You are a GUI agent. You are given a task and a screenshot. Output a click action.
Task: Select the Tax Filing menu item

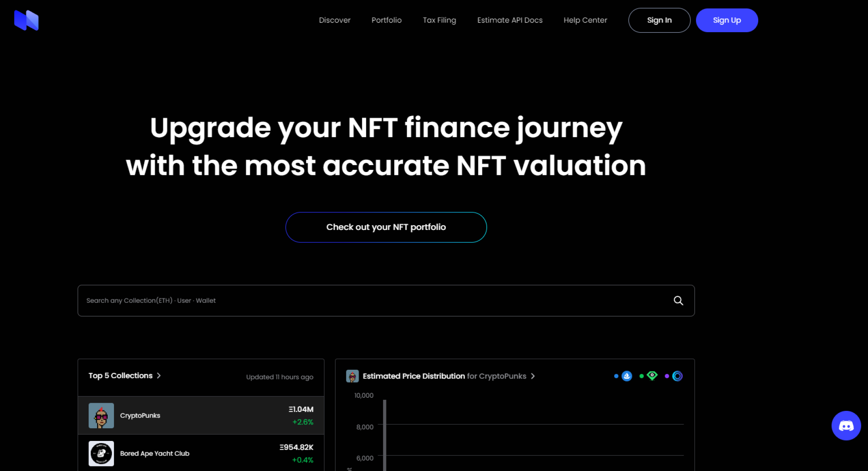point(440,20)
